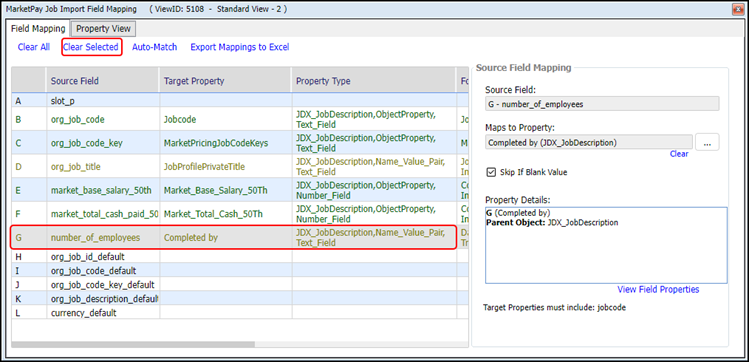
Task: Select the Market_Base_Salary_50Th target property
Action: pos(225,190)
